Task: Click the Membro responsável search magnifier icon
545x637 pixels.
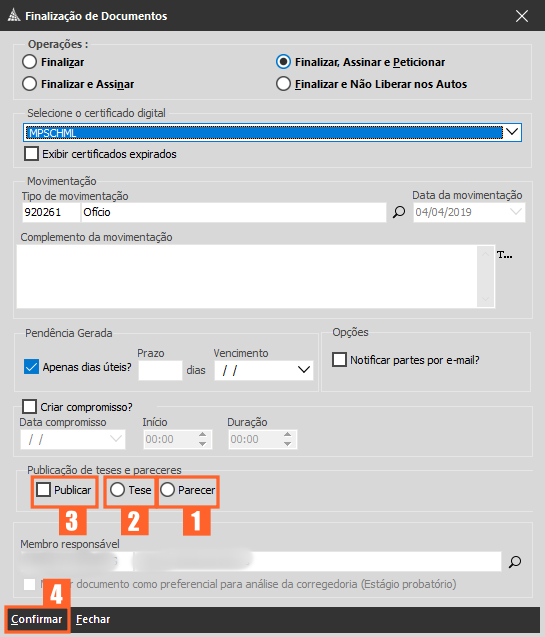Action: (515, 562)
